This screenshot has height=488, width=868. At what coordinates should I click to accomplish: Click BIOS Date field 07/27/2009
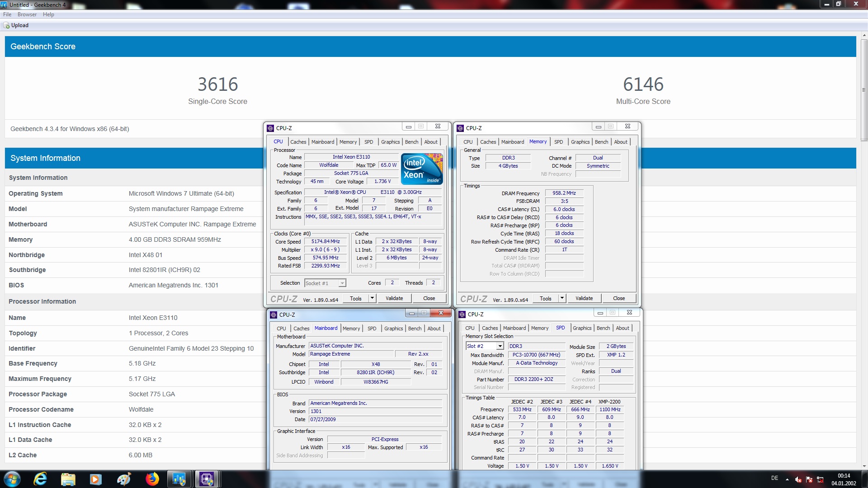point(375,419)
